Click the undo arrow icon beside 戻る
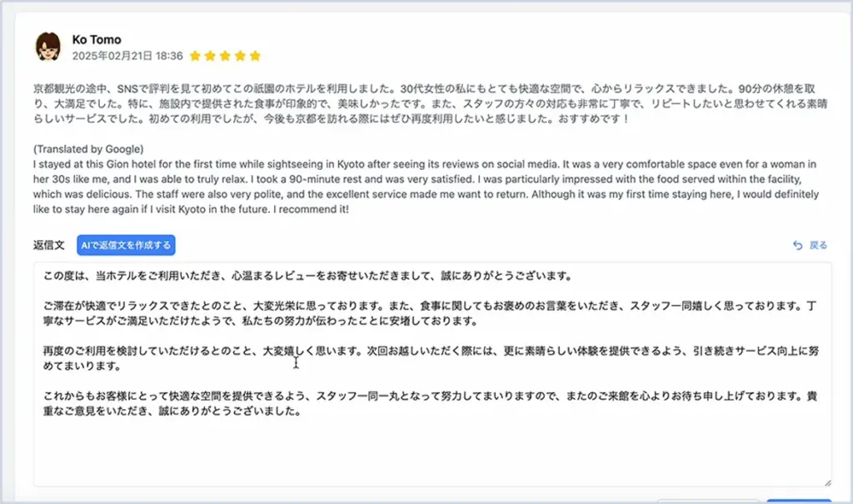Image resolution: width=853 pixels, height=504 pixels. point(798,245)
